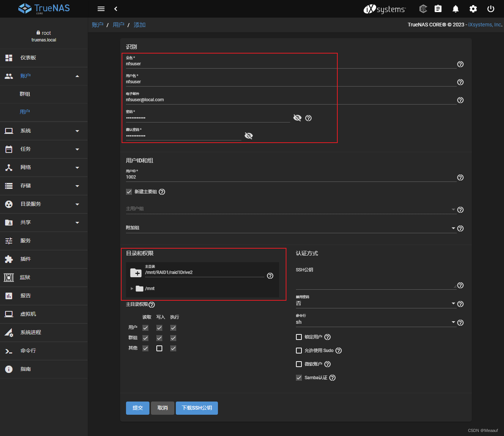Open help for 新建主要组 checkbox

[162, 192]
